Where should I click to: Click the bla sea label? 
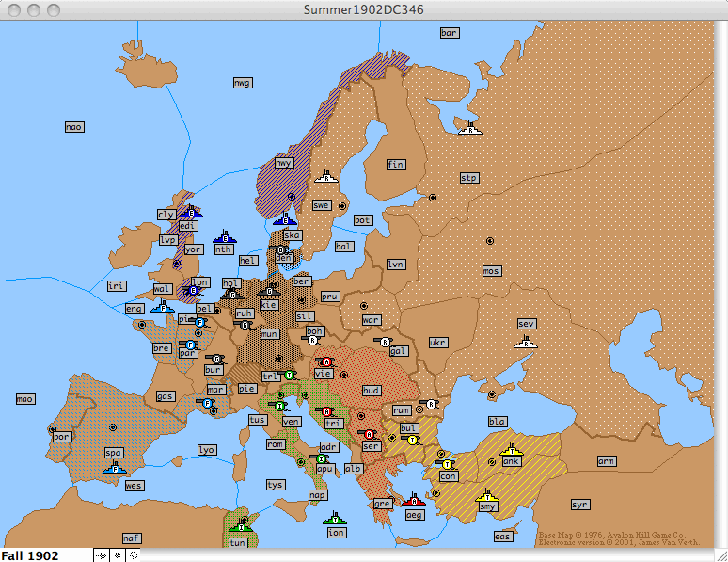click(498, 421)
